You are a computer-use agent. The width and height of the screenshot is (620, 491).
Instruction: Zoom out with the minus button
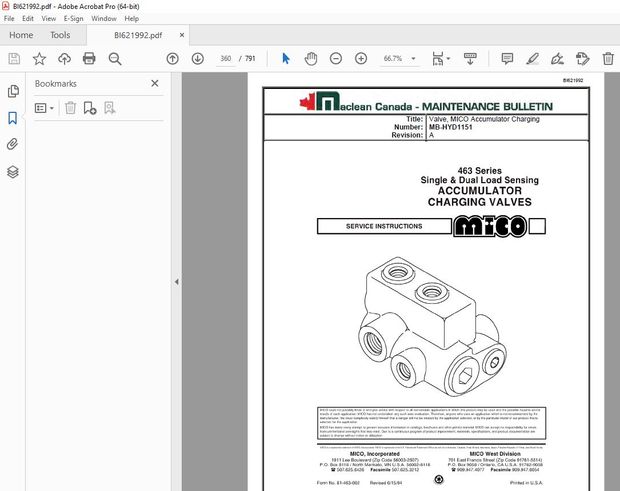[336, 59]
